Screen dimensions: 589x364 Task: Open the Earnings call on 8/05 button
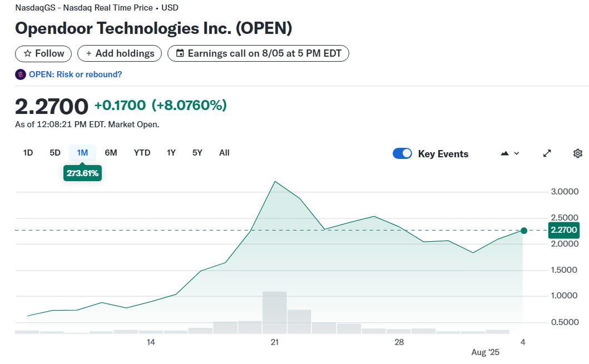click(x=258, y=53)
